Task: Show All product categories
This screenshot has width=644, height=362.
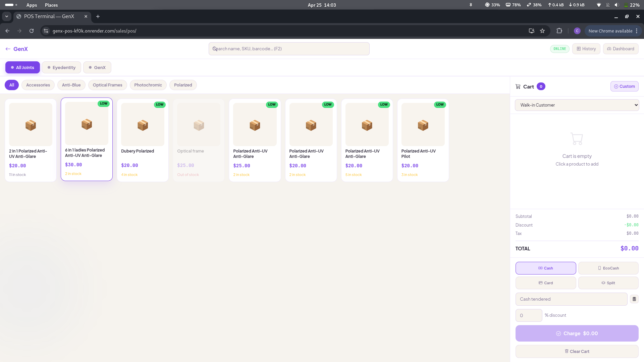Action: pos(12,85)
